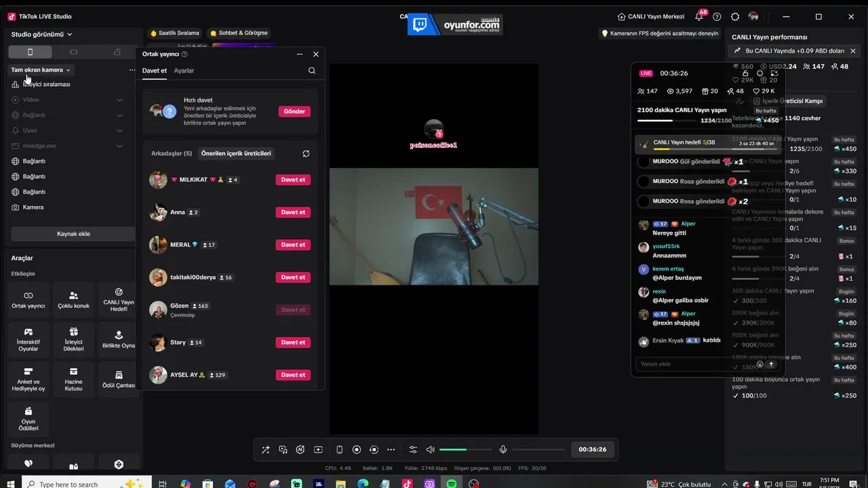Viewport: 868px width, 488px height.
Task: Invite Stary with Davet et
Action: 293,342
